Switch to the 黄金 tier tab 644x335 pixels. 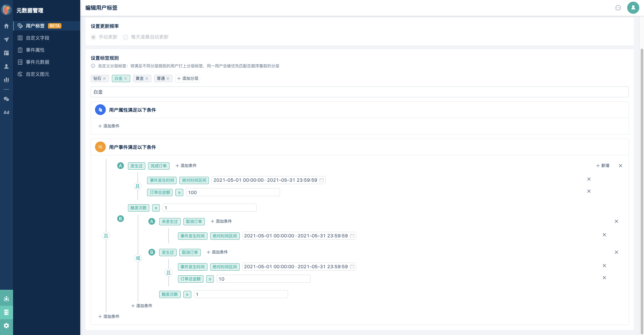[140, 78]
